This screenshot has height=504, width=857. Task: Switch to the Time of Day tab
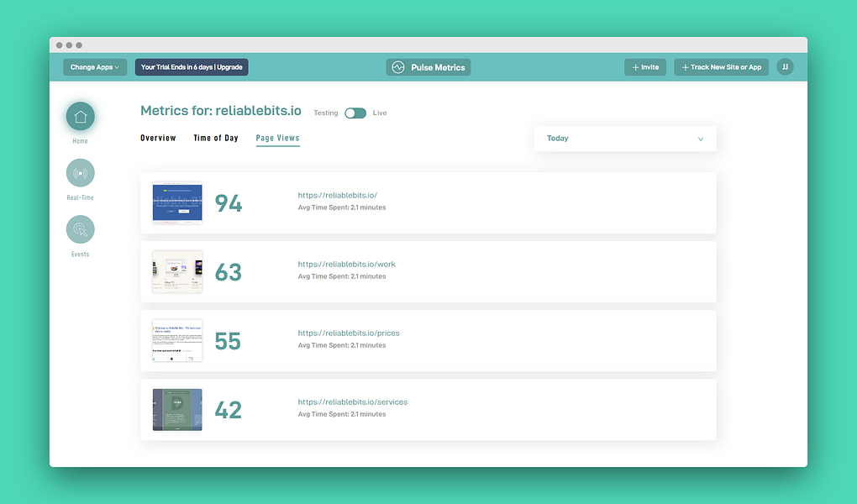[x=216, y=137]
